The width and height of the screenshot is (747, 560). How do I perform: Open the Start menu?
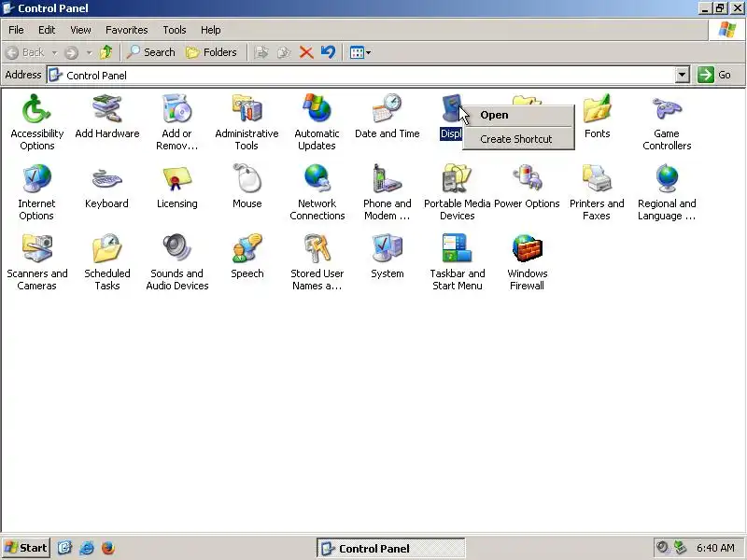click(26, 548)
